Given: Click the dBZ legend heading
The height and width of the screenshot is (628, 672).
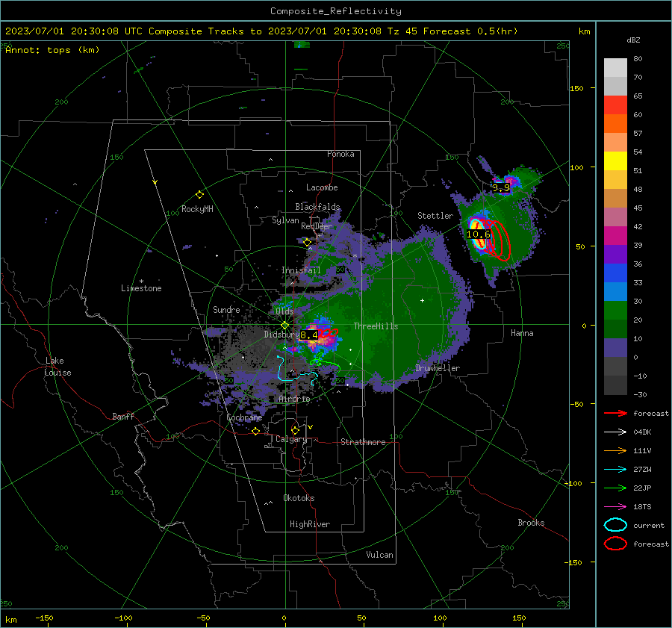Looking at the screenshot, I should [x=633, y=40].
